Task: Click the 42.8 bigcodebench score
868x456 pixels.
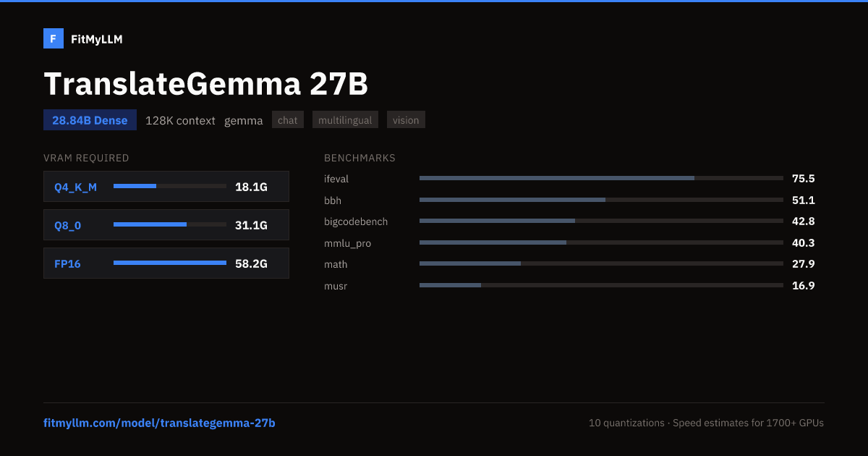Action: click(x=804, y=221)
